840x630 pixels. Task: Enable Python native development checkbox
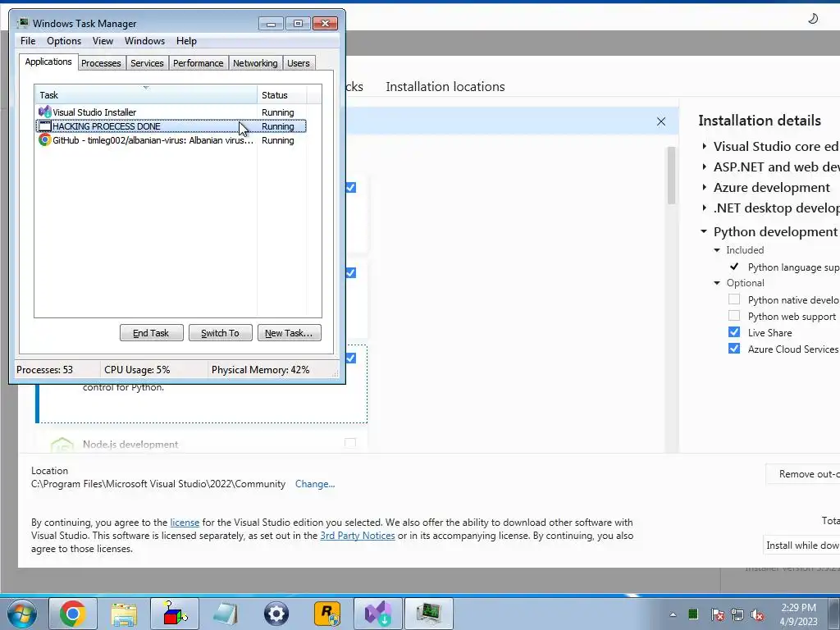(734, 299)
